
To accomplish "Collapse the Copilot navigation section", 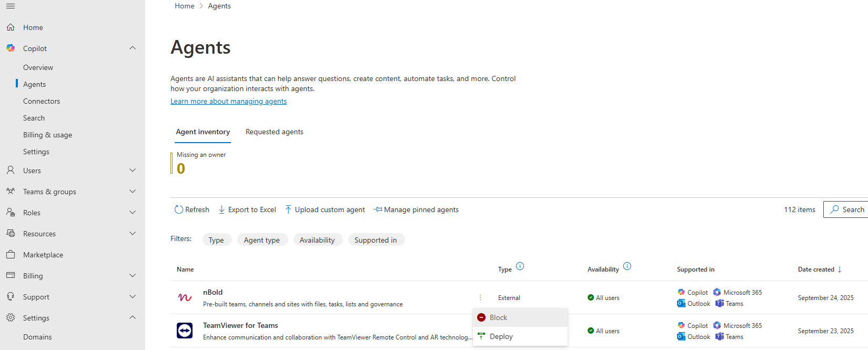I will point(133,48).
